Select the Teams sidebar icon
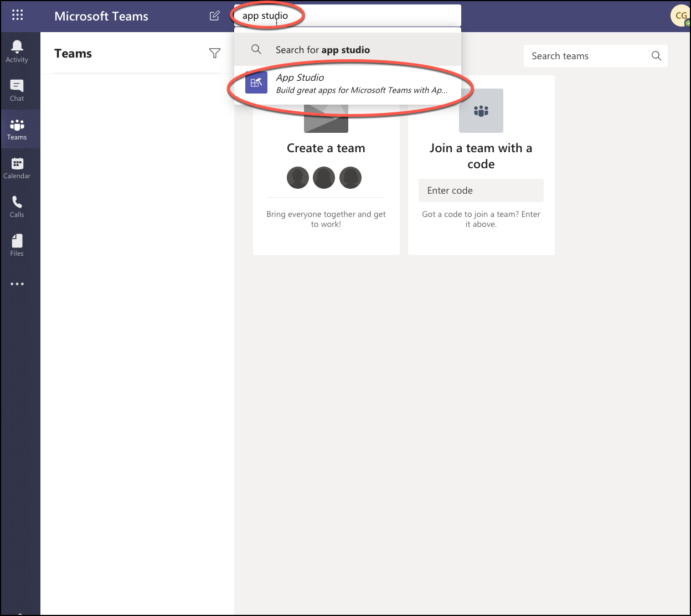The height and width of the screenshot is (616, 691). [x=17, y=129]
